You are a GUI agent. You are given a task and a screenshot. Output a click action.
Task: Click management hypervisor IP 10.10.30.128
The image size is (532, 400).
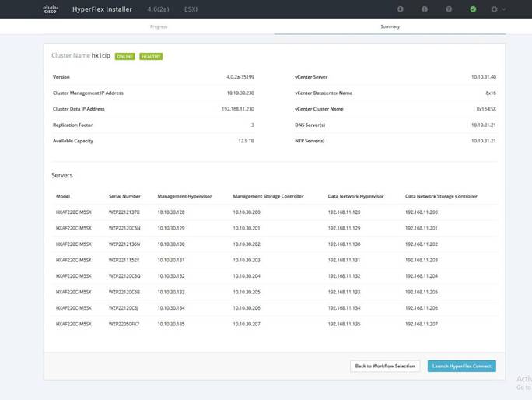tap(171, 212)
